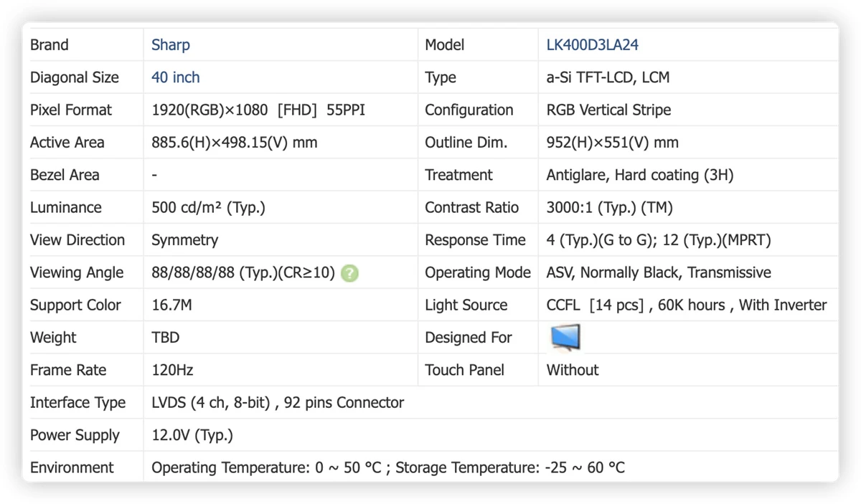This screenshot has height=504, width=861.
Task: Click the Interface Type LVDS value
Action: 278,403
